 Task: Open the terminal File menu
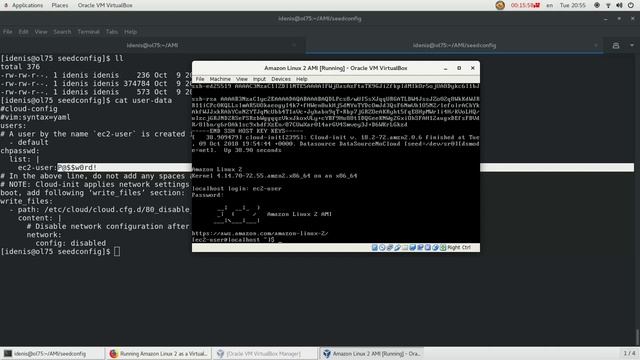[x=7, y=31]
